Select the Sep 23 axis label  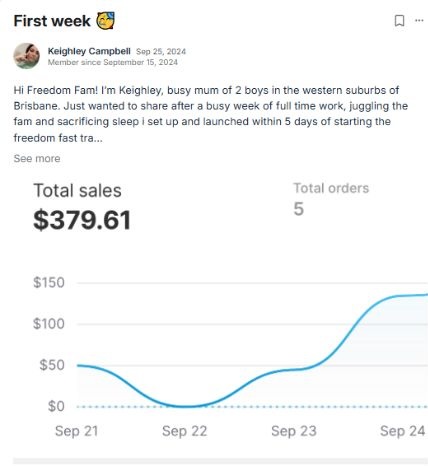[294, 431]
